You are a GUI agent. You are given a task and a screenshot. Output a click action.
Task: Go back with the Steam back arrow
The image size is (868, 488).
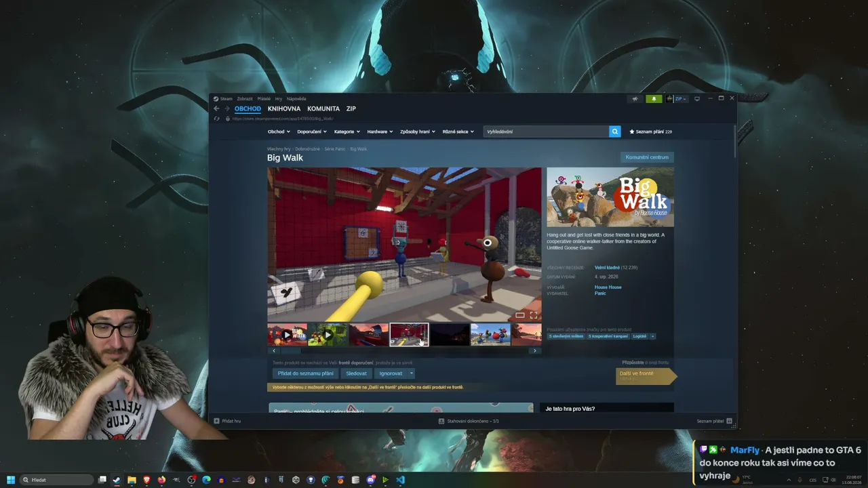[216, 108]
